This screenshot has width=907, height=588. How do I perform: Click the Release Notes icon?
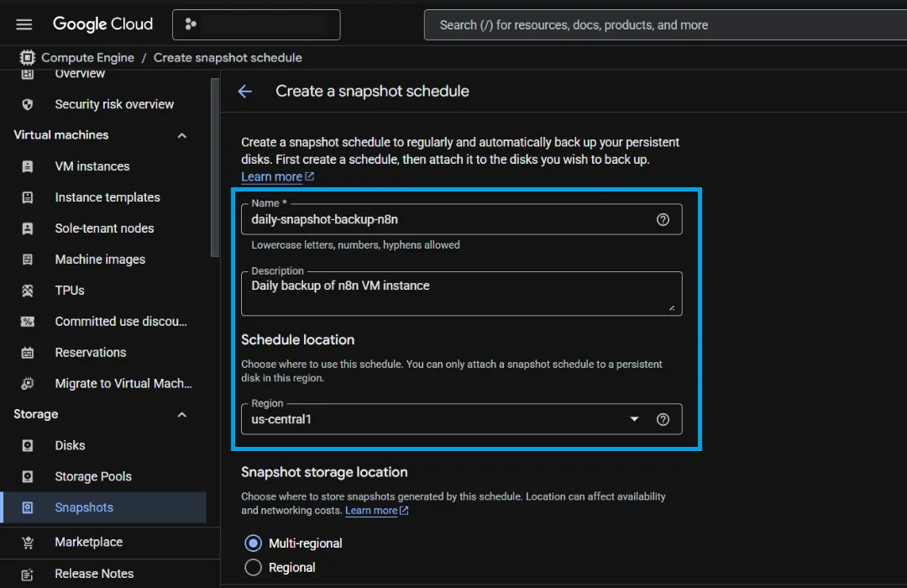[27, 574]
